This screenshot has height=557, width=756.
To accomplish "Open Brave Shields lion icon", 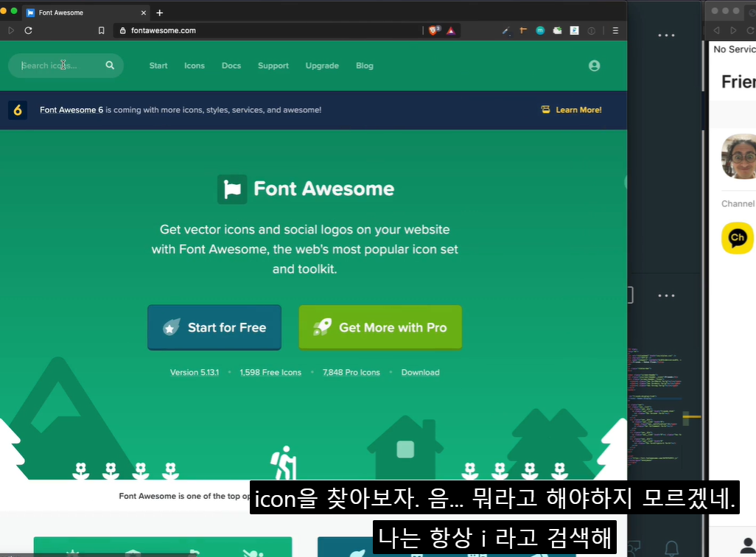I will point(434,30).
